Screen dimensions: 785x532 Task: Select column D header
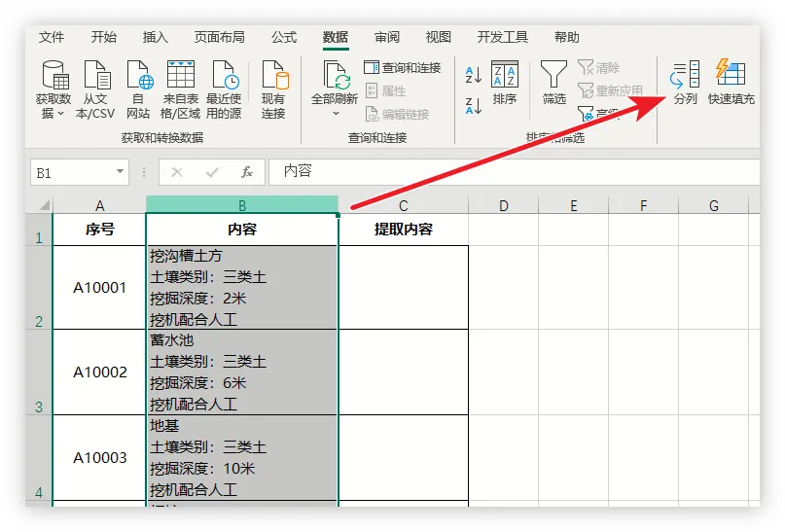click(x=504, y=205)
